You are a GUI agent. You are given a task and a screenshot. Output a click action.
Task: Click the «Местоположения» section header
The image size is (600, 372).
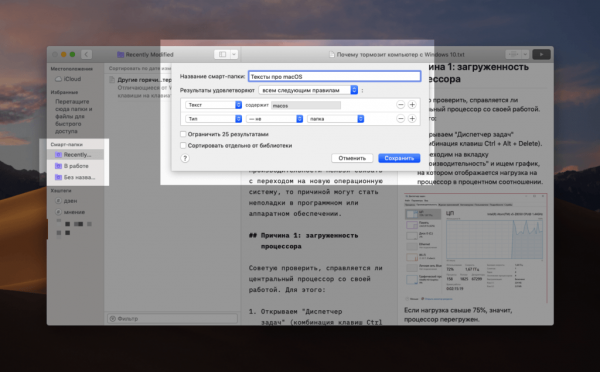click(72, 69)
